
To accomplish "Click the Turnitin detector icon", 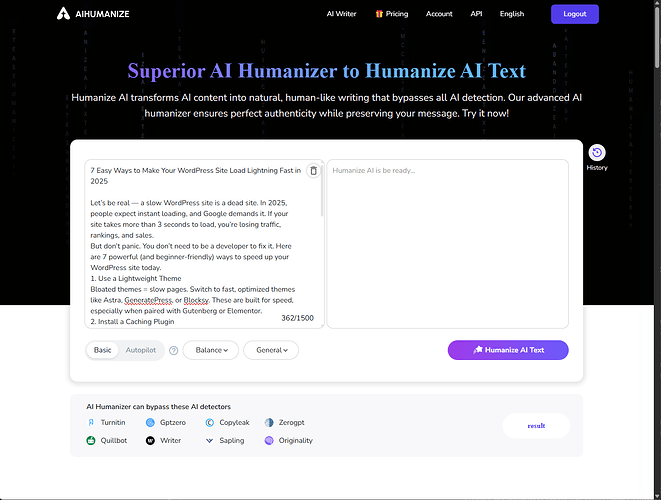I will click(91, 422).
